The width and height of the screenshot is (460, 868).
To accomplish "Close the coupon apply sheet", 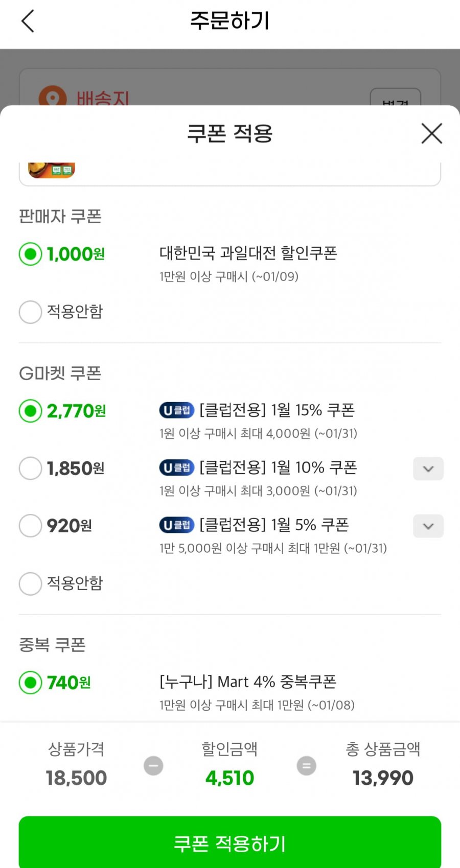I will pyautogui.click(x=431, y=134).
